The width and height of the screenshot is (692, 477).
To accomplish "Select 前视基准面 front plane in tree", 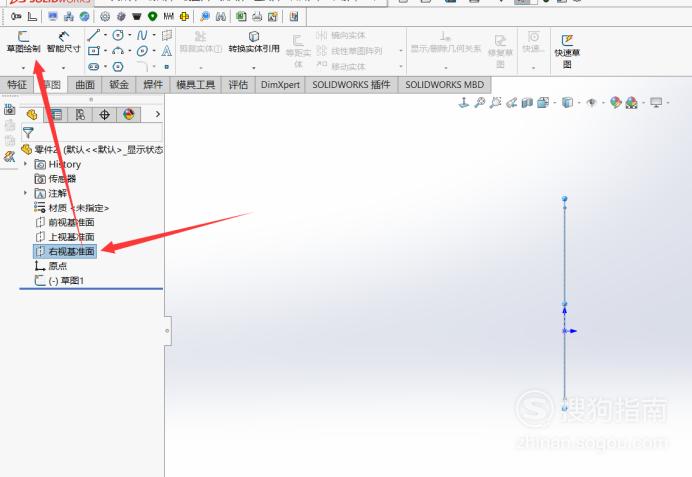I will [x=65, y=222].
